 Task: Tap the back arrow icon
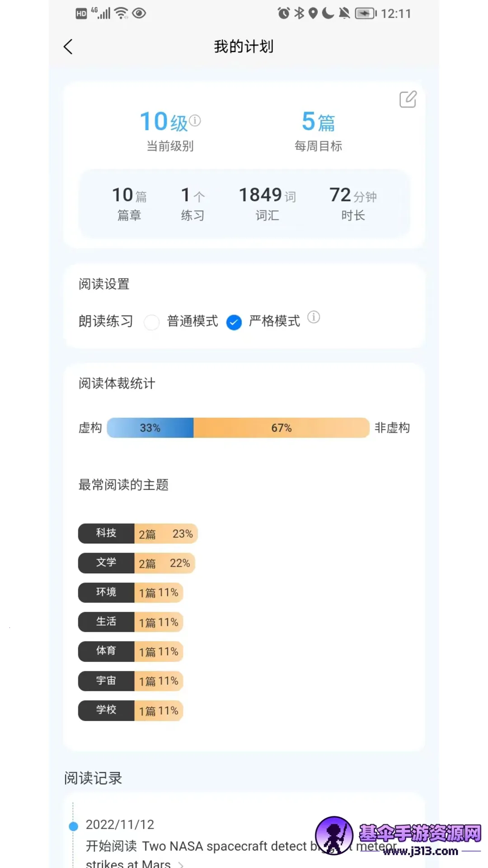coord(68,47)
